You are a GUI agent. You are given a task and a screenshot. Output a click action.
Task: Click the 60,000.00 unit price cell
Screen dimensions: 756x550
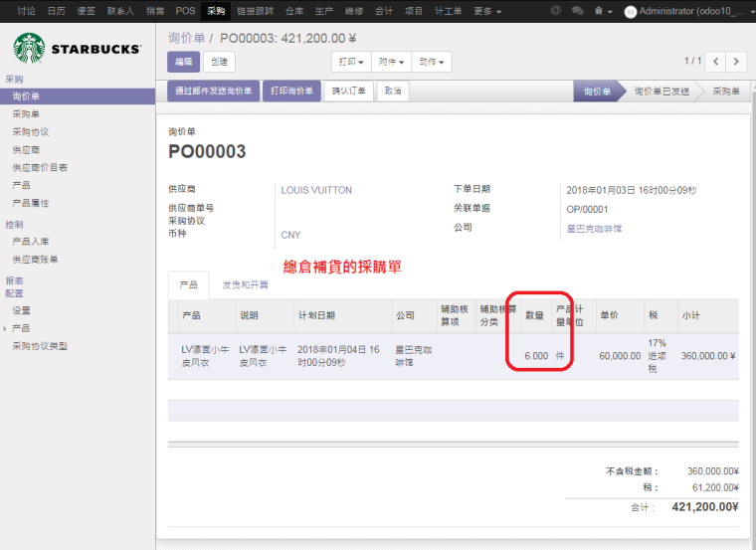pos(620,356)
